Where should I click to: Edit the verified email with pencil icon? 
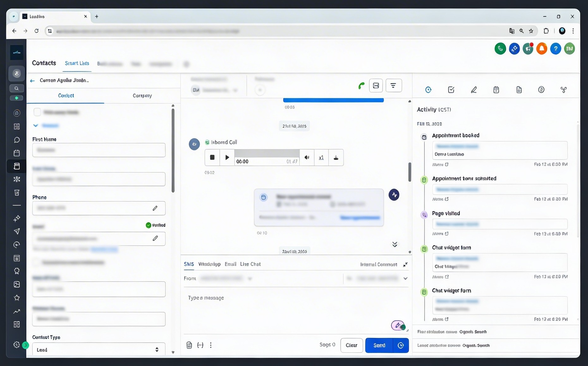pyautogui.click(x=155, y=238)
